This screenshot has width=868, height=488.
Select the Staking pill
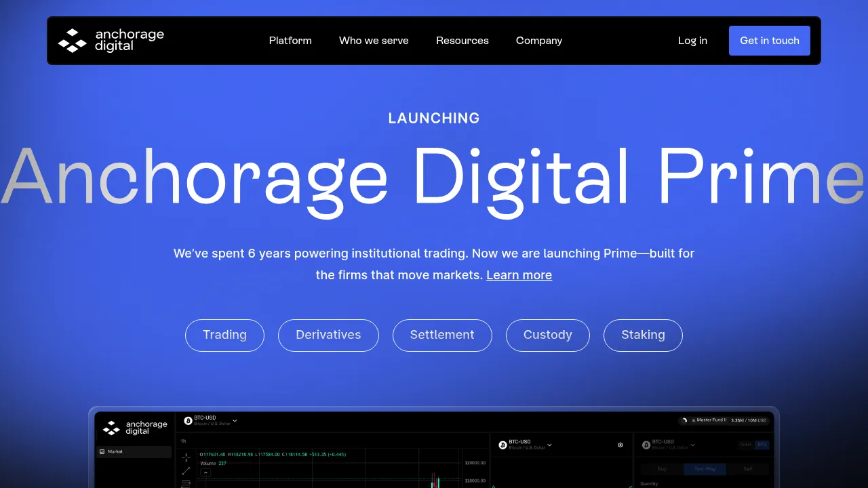(643, 335)
